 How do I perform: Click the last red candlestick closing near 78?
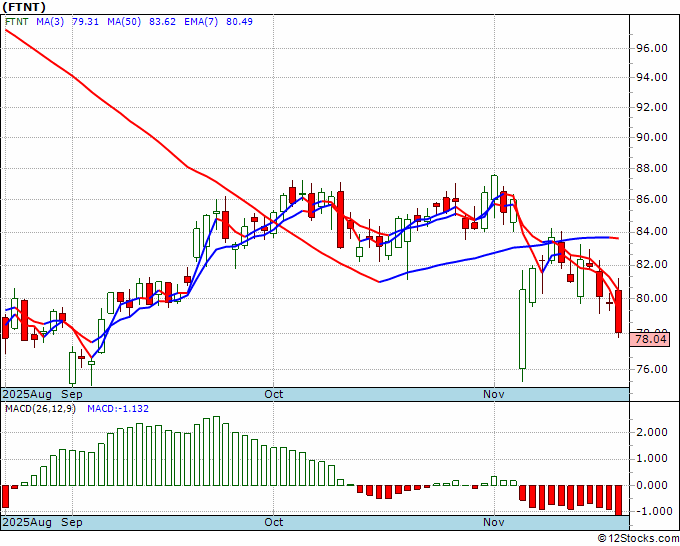618,312
